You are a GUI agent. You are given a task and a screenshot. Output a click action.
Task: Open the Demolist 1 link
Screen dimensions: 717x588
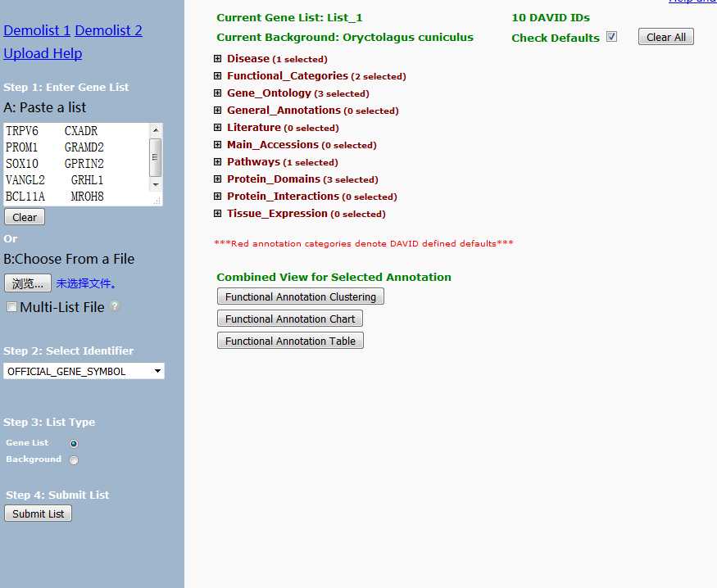point(37,30)
